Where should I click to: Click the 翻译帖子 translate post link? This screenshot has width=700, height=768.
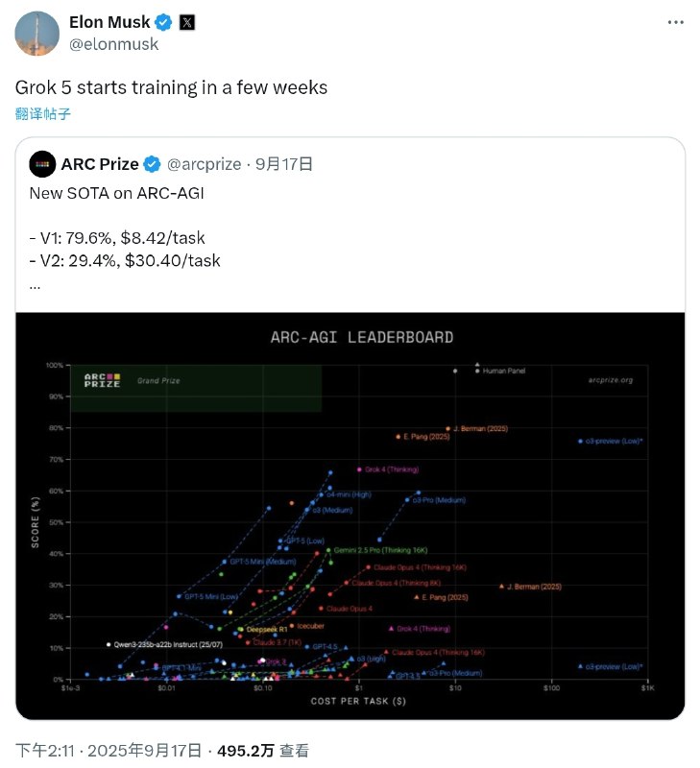(x=43, y=113)
